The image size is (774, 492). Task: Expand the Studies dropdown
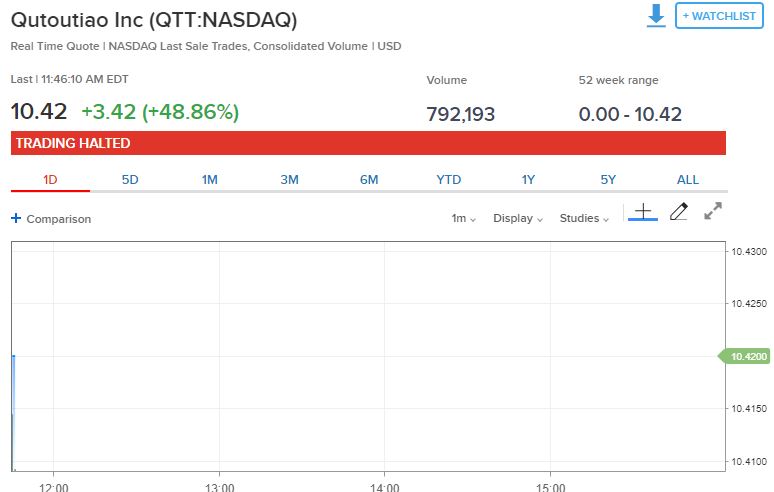coord(584,219)
